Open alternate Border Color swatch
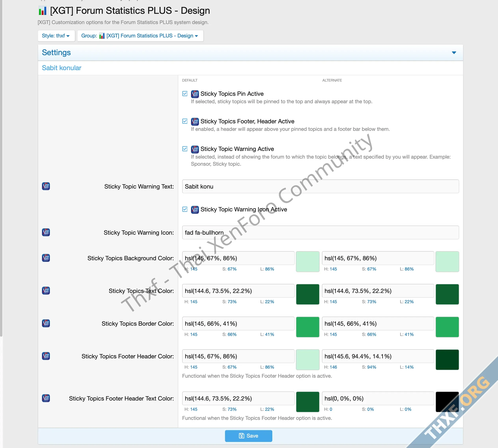The image size is (498, 448). click(447, 327)
